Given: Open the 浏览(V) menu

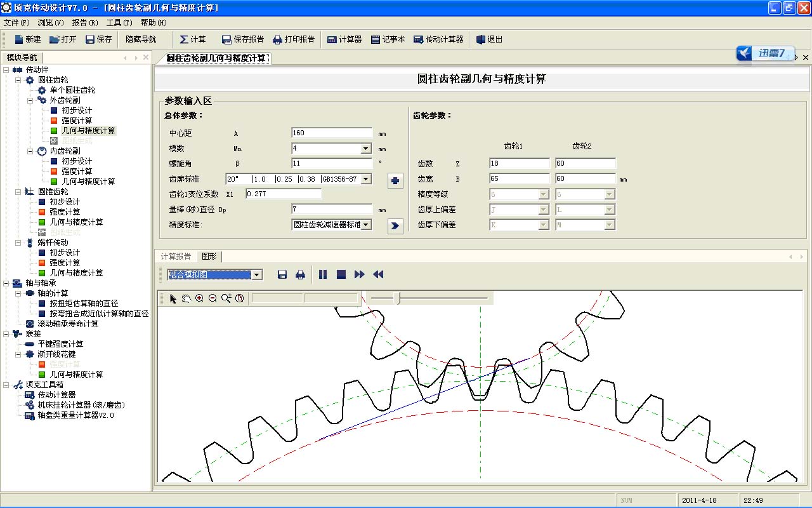Looking at the screenshot, I should coord(51,22).
